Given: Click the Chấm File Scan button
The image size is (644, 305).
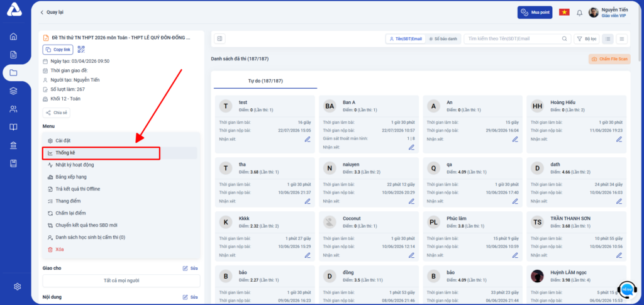Looking at the screenshot, I should tap(609, 59).
